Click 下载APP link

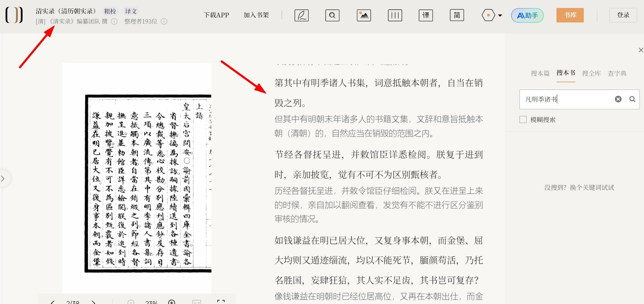point(216,15)
